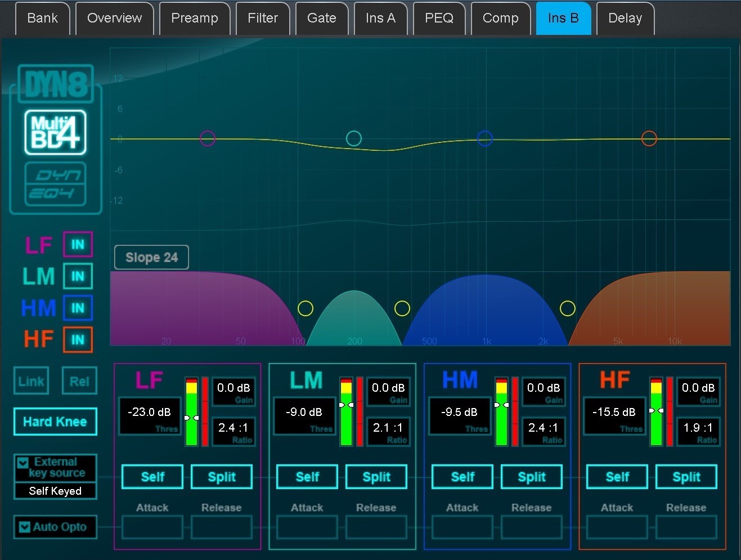Click the HF Release field
The height and width of the screenshot is (560, 741).
(x=686, y=527)
